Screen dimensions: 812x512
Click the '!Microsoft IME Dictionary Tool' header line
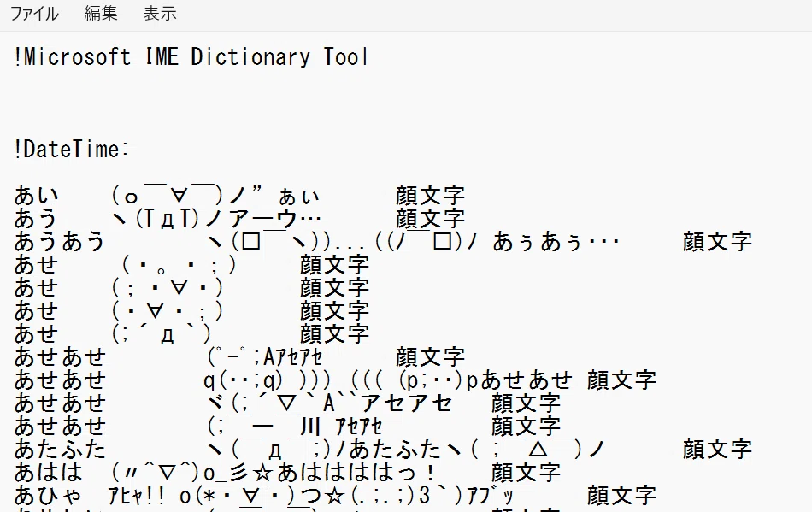pos(191,56)
